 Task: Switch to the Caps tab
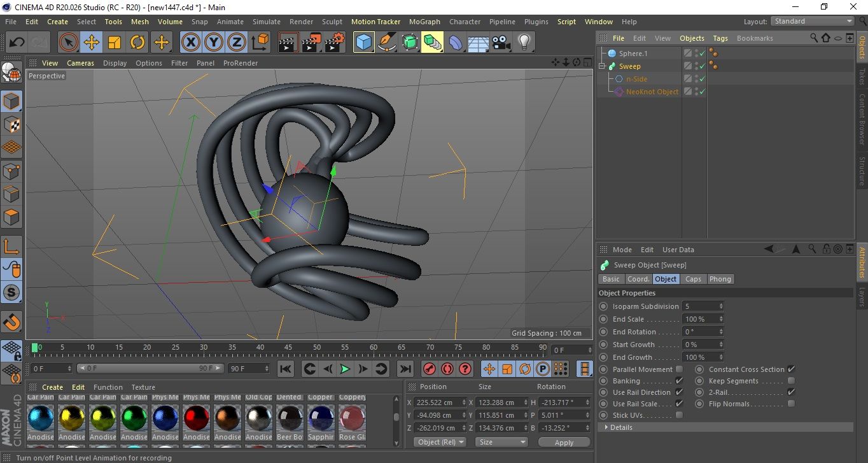click(x=693, y=279)
